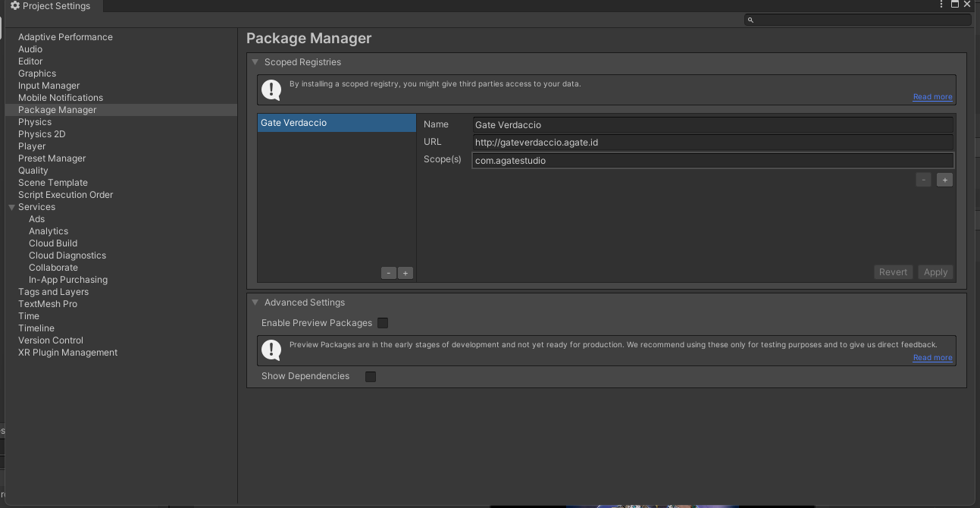Click the registry URL input field
The width and height of the screenshot is (980, 508).
pos(712,143)
